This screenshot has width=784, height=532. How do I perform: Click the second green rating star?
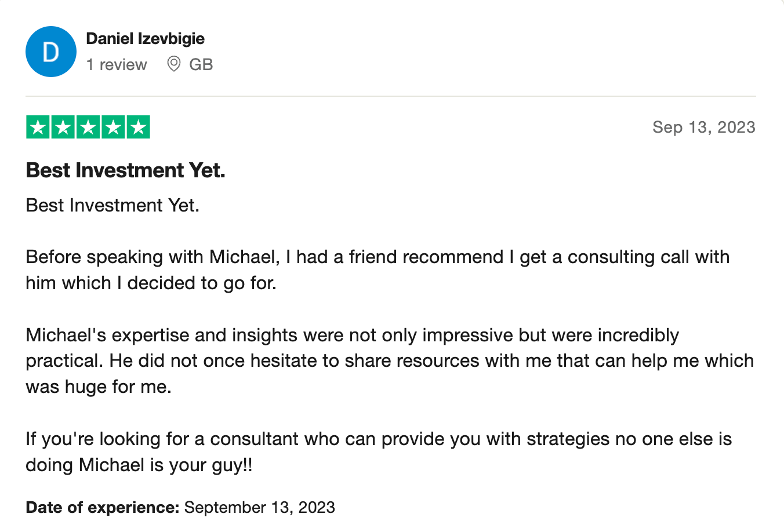tap(63, 127)
